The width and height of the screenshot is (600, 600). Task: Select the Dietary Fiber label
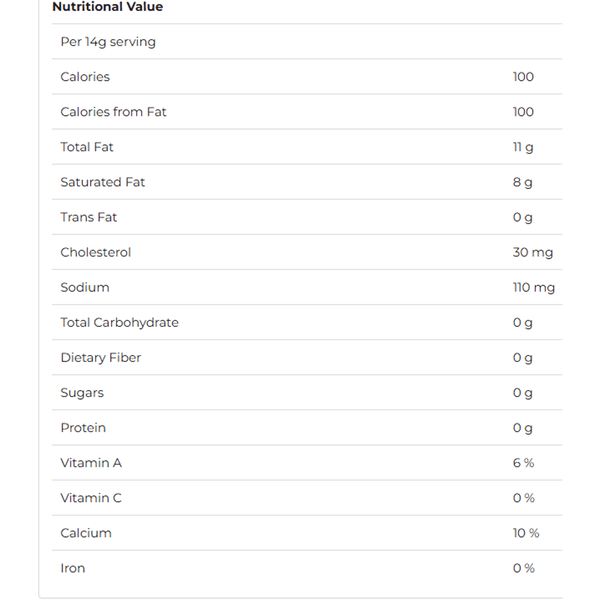pyautogui.click(x=101, y=357)
